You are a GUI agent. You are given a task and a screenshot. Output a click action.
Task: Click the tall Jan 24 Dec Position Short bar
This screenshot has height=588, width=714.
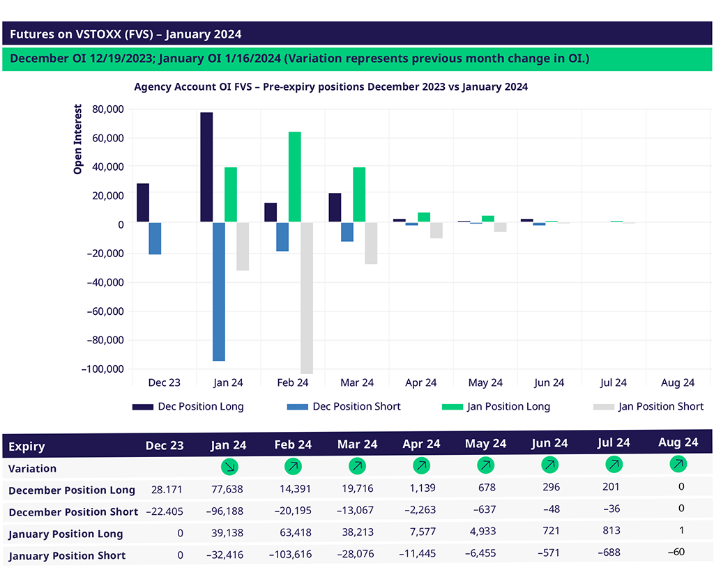219,291
